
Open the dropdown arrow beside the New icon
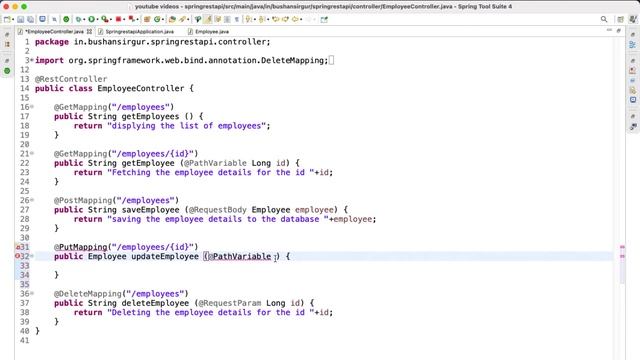[13, 19]
